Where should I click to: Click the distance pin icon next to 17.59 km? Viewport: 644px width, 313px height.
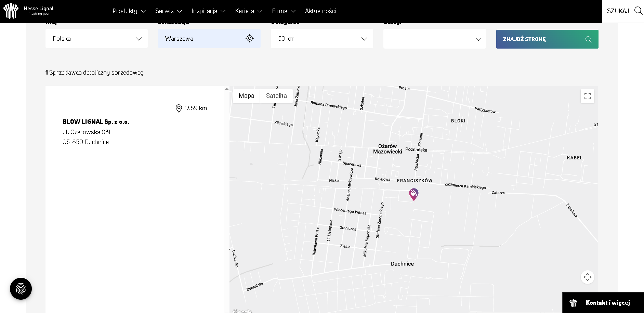tap(179, 108)
